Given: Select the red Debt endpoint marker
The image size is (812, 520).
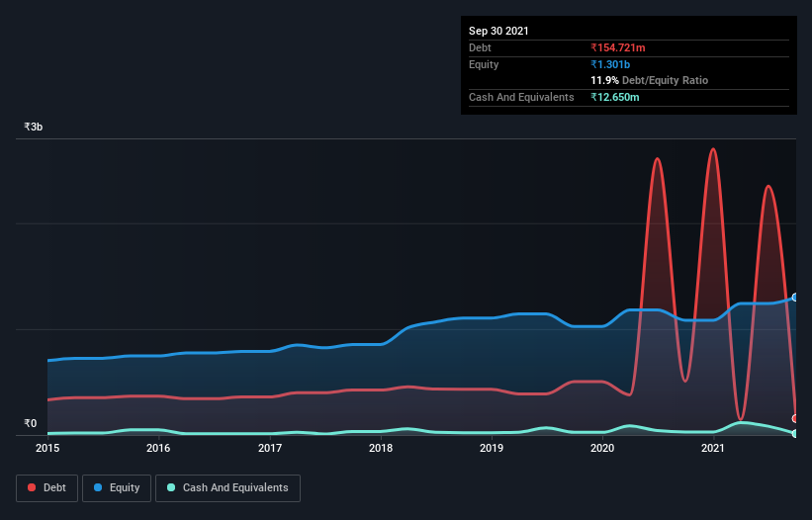Looking at the screenshot, I should point(795,418).
